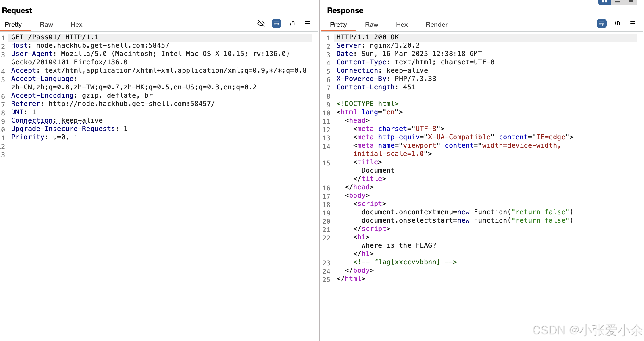This screenshot has height=341, width=644.
Task: Switch Response view to Raw tab
Action: [371, 24]
